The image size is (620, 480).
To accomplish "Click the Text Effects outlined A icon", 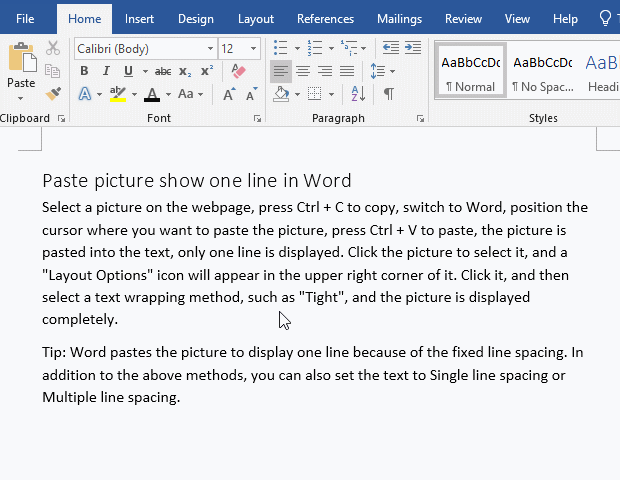I will pos(85,94).
